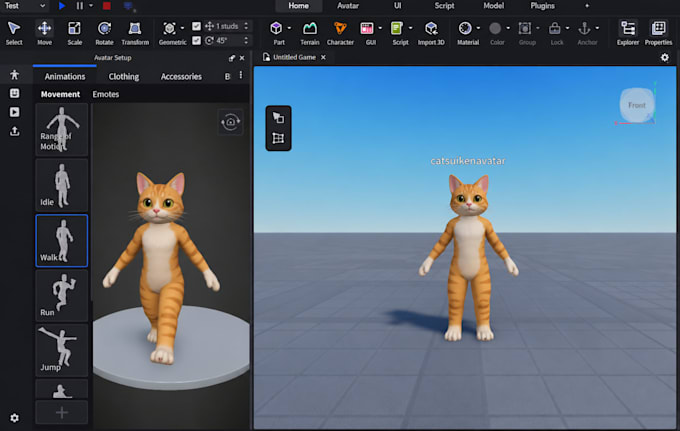Click the Lock tool icon

pos(555,29)
